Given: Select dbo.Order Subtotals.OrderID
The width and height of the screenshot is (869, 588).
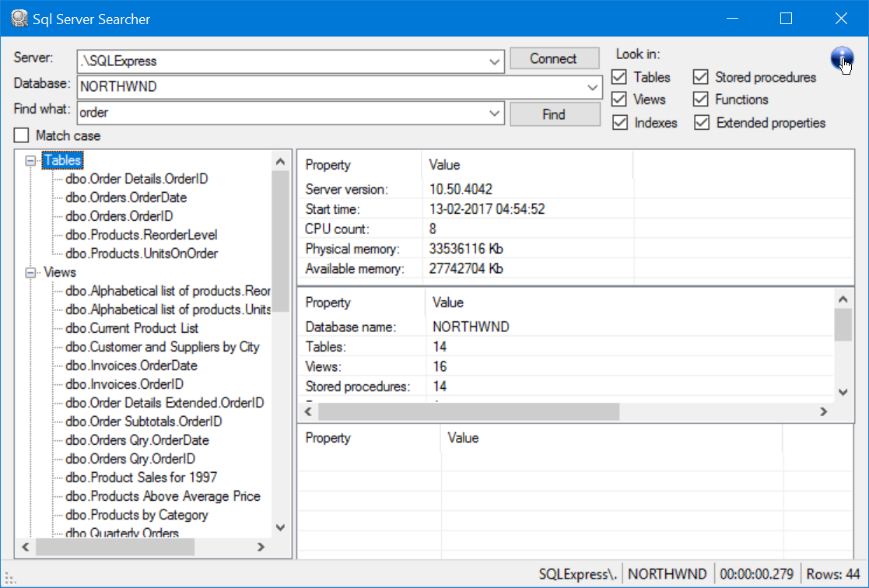Looking at the screenshot, I should (x=144, y=422).
